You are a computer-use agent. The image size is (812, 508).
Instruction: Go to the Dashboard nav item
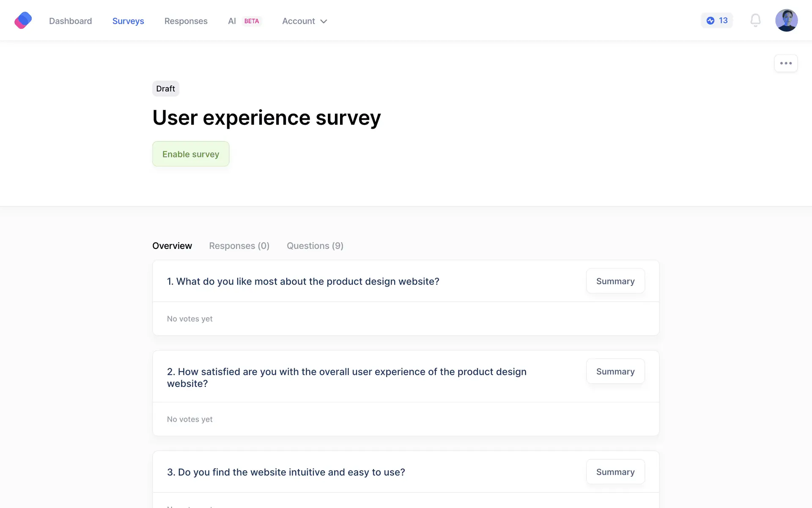click(x=70, y=21)
